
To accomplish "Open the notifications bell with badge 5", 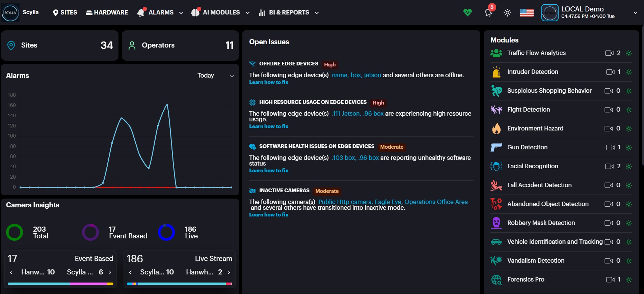I will 488,13.
